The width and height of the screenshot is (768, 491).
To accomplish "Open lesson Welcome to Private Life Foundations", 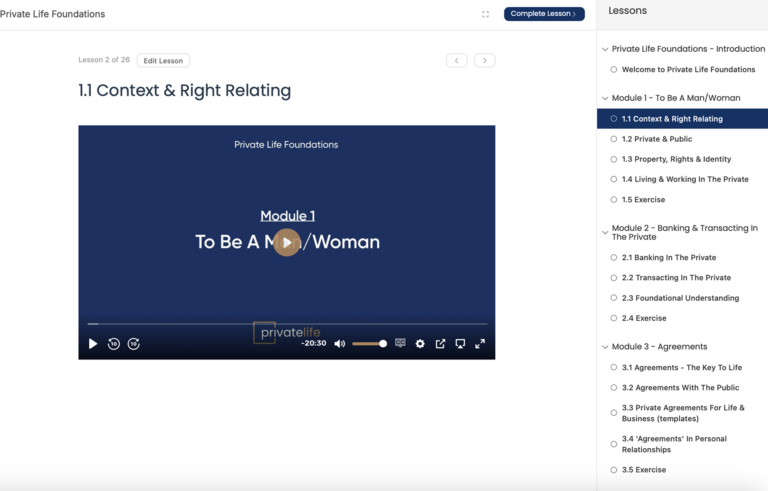I will click(688, 70).
